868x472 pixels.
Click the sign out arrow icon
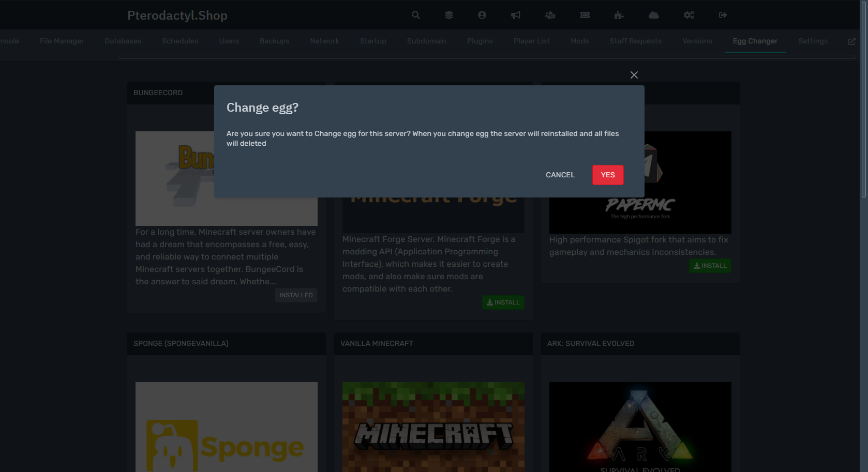(723, 15)
